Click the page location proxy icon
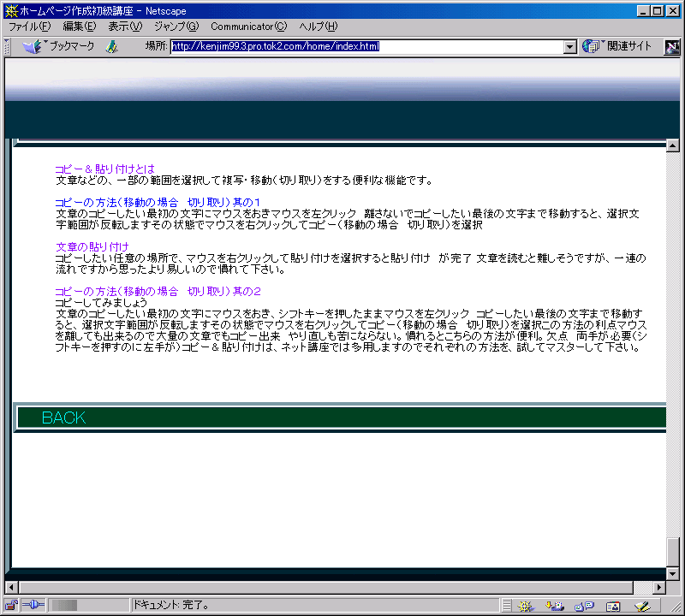 (112, 46)
